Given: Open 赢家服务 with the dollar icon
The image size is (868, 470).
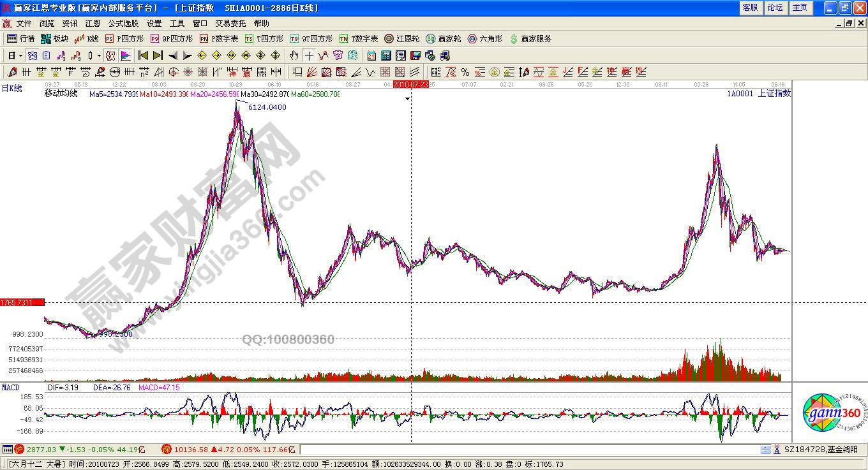Looking at the screenshot, I should coord(530,39).
